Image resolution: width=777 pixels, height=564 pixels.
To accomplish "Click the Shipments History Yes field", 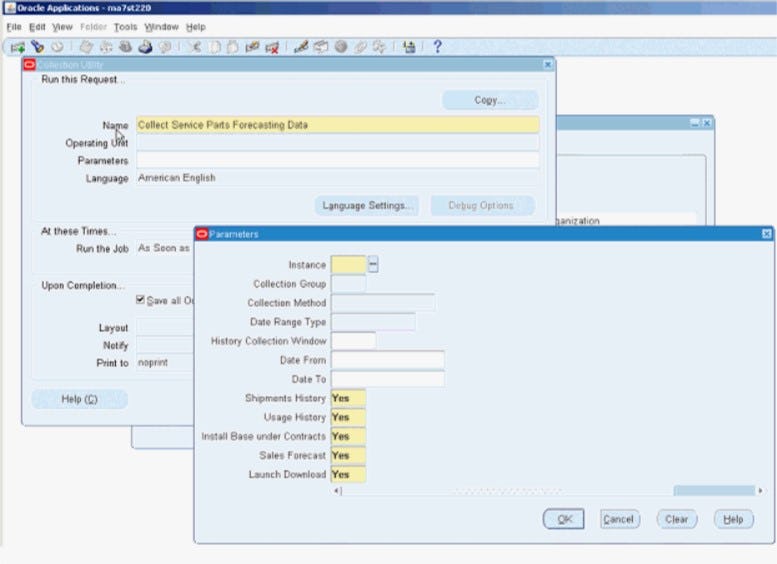I will [x=348, y=398].
